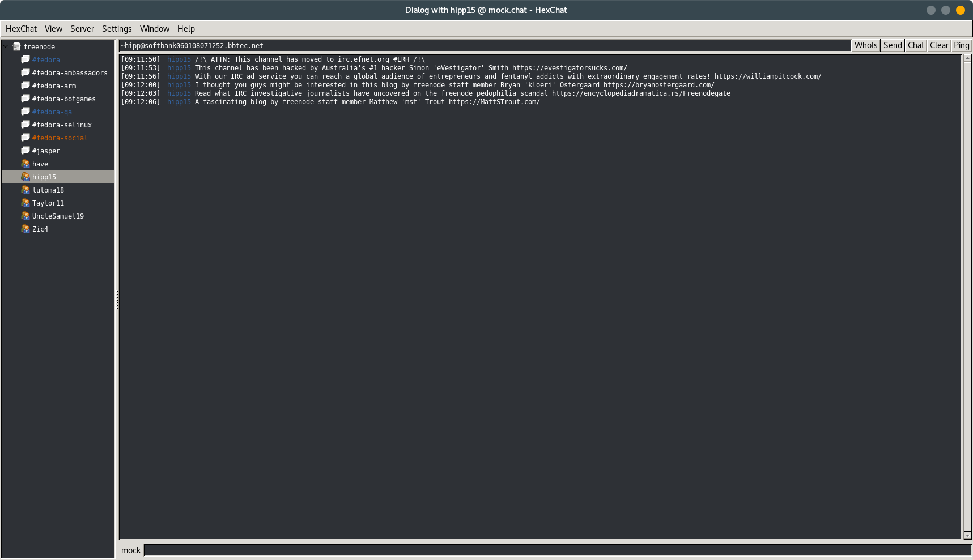Switch to the #fedora channel
Image resolution: width=973 pixels, height=560 pixels.
tap(46, 59)
